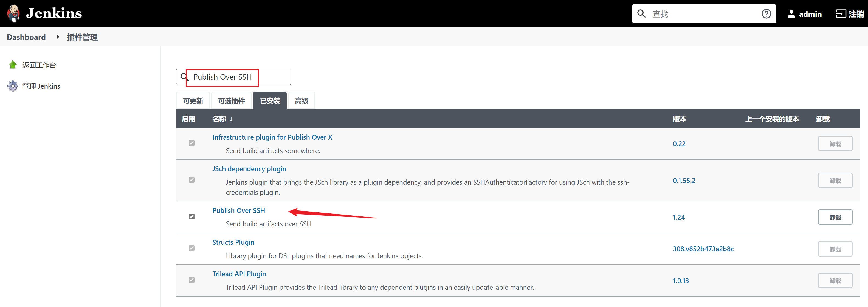Click 卸载 button for JSch dependency plugin
The image size is (868, 307).
tap(835, 181)
